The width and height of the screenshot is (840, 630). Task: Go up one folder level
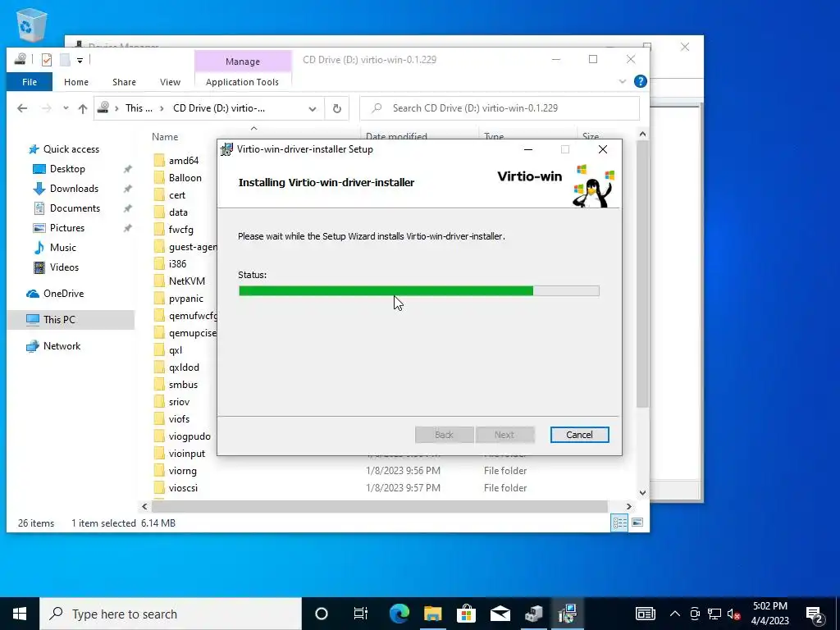[83, 108]
